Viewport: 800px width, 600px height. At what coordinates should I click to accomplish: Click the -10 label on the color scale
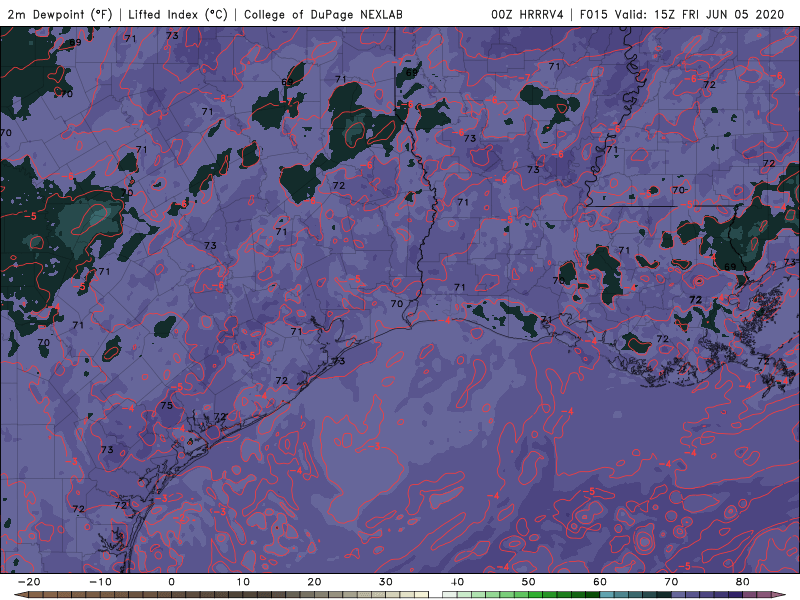pos(100,582)
